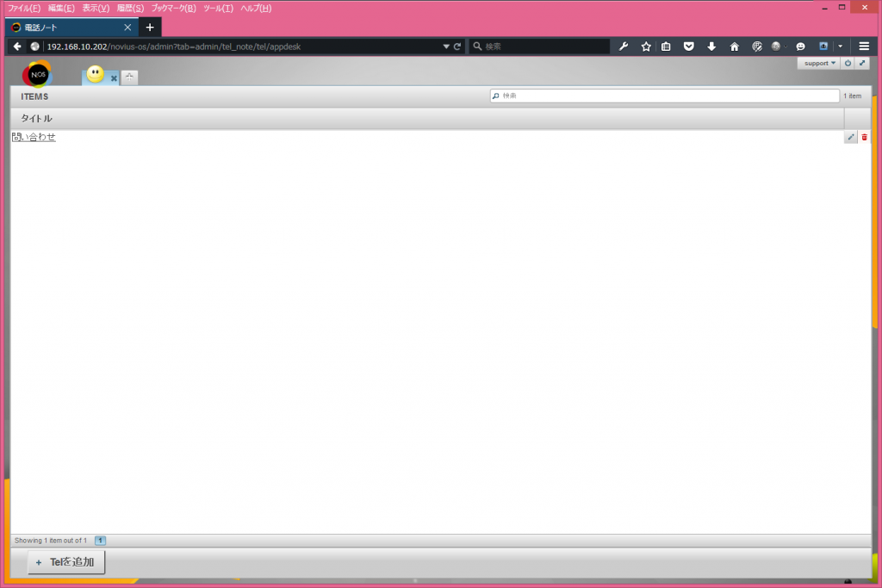This screenshot has height=588, width=882.
Task: Open the 問い合わせ item link
Action: coord(34,137)
